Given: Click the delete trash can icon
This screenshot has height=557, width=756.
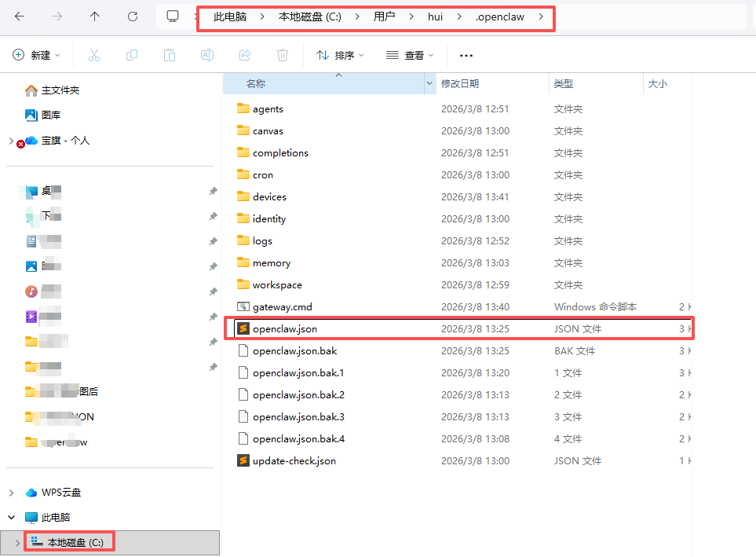Looking at the screenshot, I should tap(283, 55).
